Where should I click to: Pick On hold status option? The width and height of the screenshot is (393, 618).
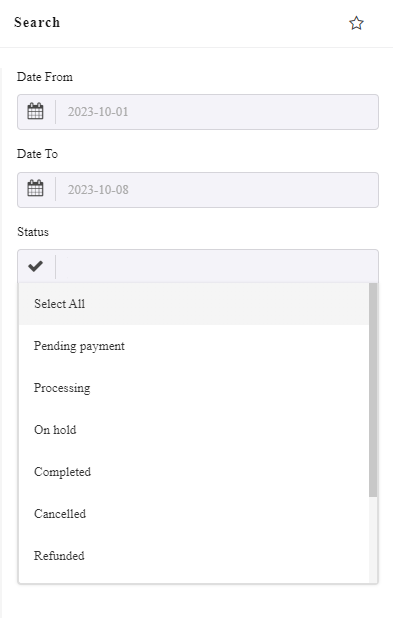pyautogui.click(x=194, y=430)
